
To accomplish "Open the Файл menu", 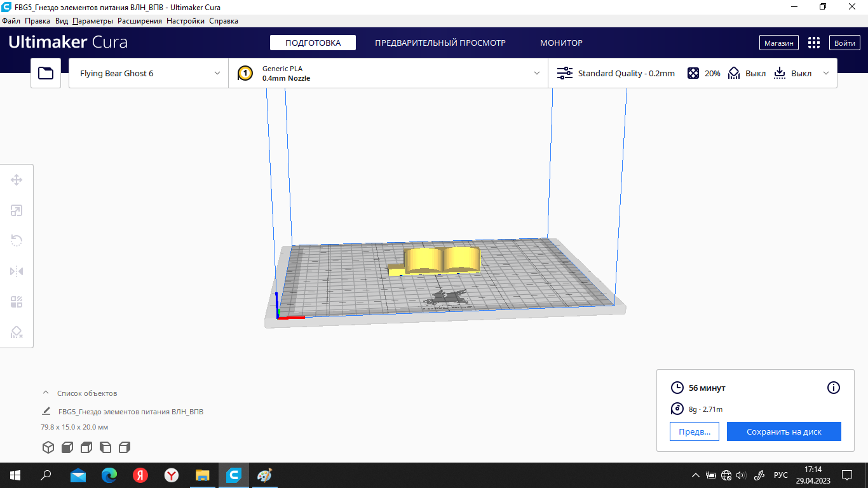I will 11,21.
